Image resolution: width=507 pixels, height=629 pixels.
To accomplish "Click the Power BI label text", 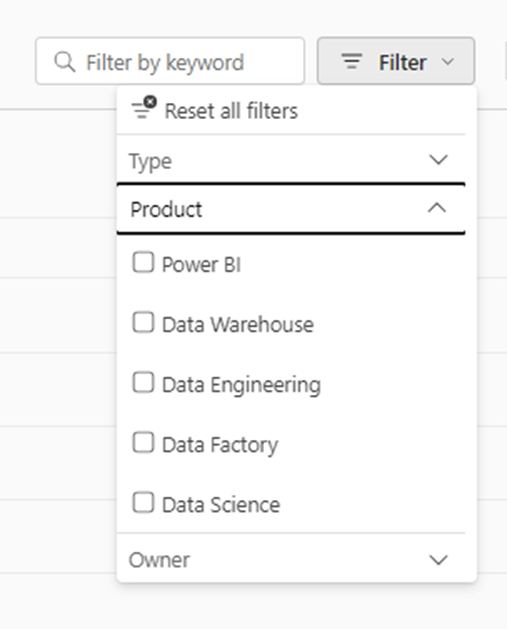I will 201,265.
